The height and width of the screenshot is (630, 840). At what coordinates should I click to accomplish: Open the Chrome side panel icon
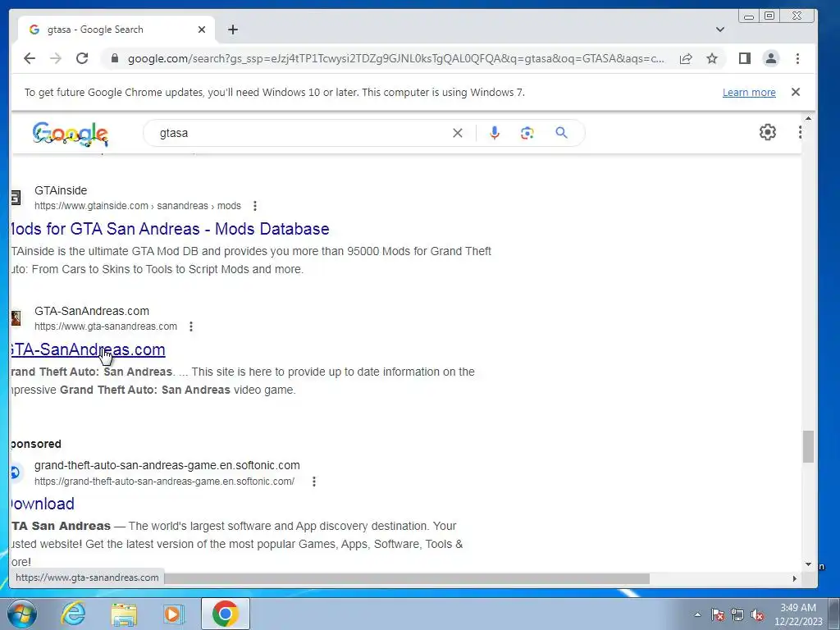(x=745, y=58)
